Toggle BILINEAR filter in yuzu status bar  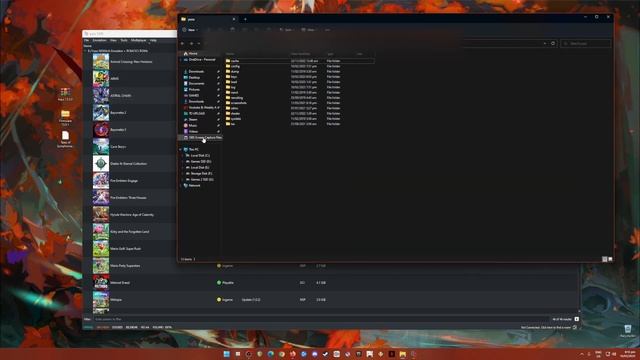[132, 327]
